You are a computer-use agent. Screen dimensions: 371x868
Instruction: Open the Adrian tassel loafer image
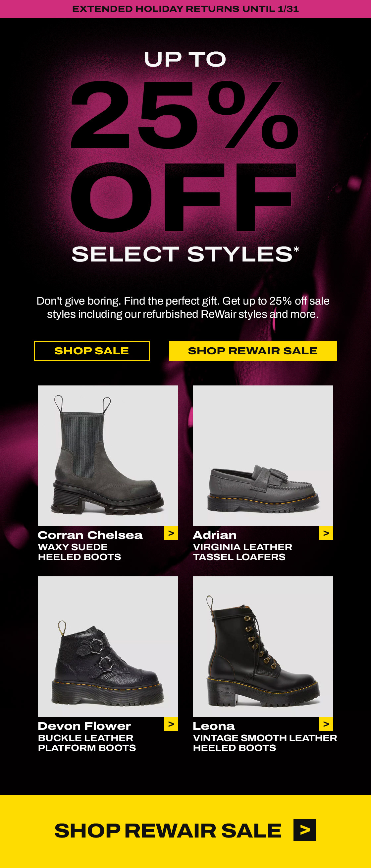click(x=263, y=456)
